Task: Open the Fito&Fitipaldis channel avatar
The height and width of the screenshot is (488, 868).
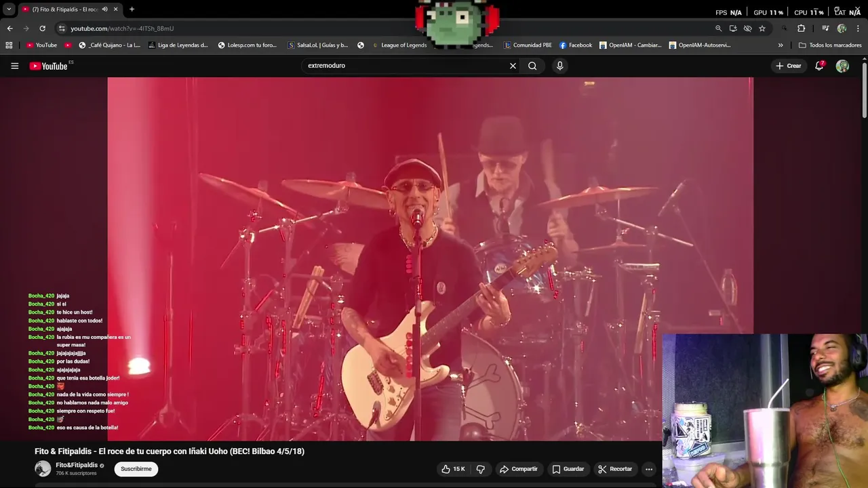Action: tap(43, 468)
